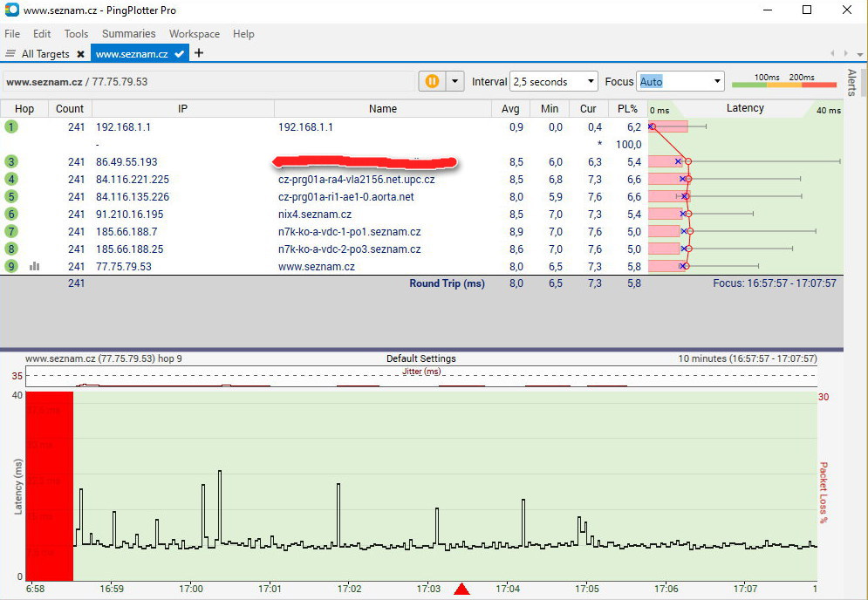Viewport: 868px width, 600px height.
Task: Select the hop 3 green circle icon
Action: (x=11, y=161)
